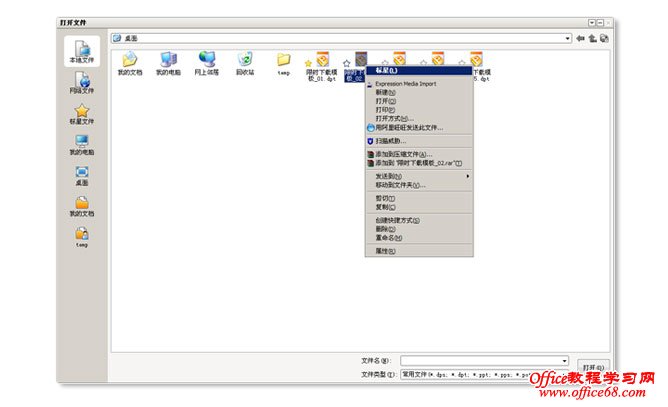This screenshot has height=407, width=668.
Task: Toggle the star beside the highlighted _02 file
Action: pyautogui.click(x=346, y=64)
